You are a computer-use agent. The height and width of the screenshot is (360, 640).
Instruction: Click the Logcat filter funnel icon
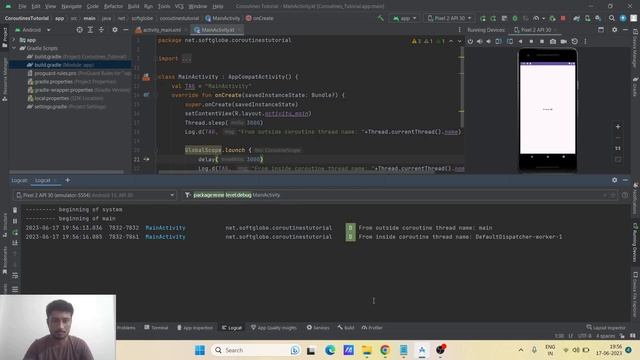pyautogui.click(x=187, y=195)
